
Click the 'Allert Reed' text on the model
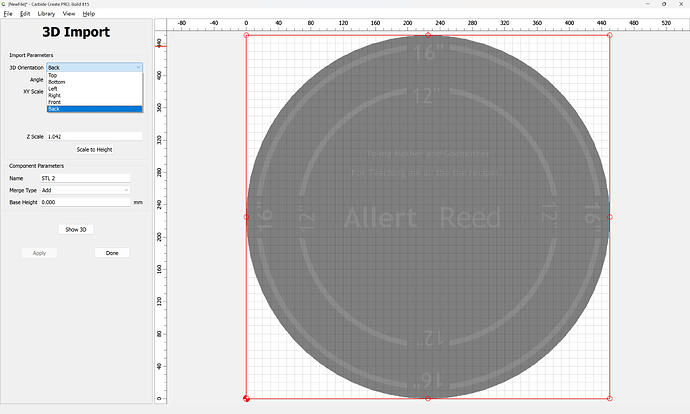pos(422,218)
